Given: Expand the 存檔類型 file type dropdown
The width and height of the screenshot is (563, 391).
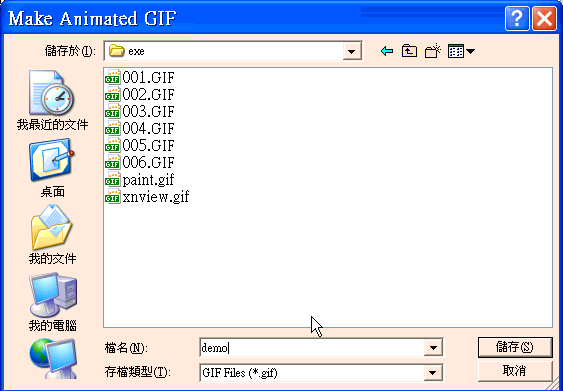Looking at the screenshot, I should tap(433, 373).
